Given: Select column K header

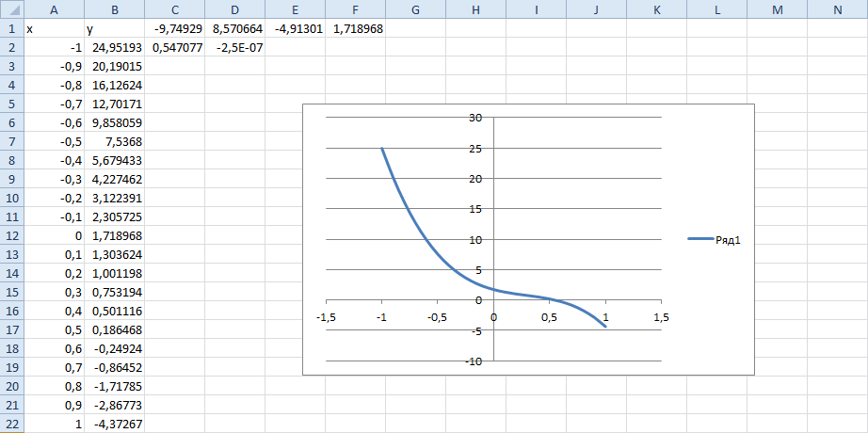Looking at the screenshot, I should 656,8.
